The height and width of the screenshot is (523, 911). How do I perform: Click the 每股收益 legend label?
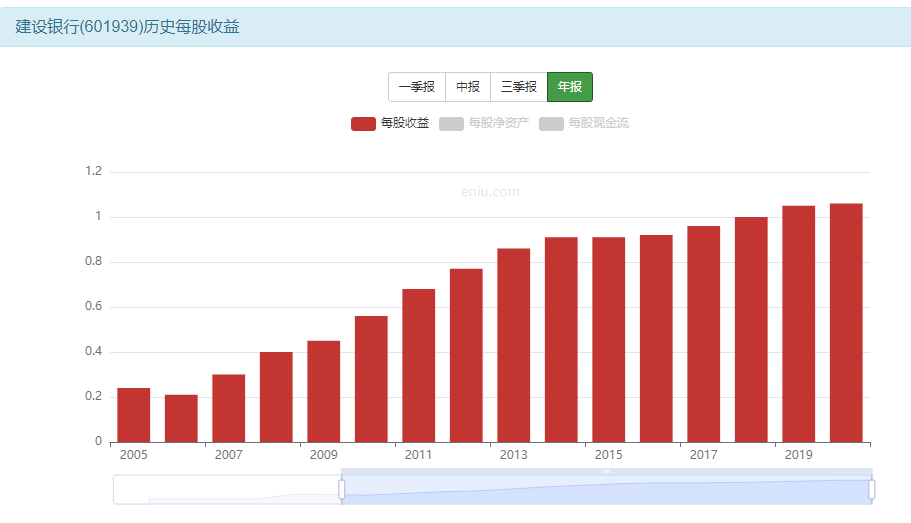pyautogui.click(x=405, y=123)
